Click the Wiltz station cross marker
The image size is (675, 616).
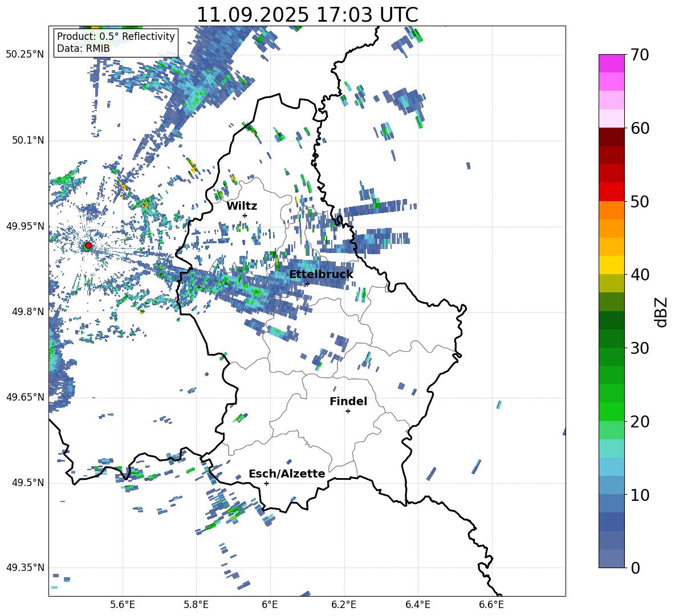coord(245,215)
